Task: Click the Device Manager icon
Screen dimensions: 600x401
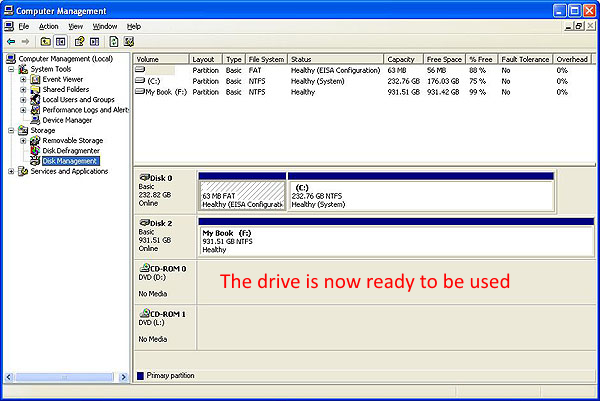Action: point(35,120)
